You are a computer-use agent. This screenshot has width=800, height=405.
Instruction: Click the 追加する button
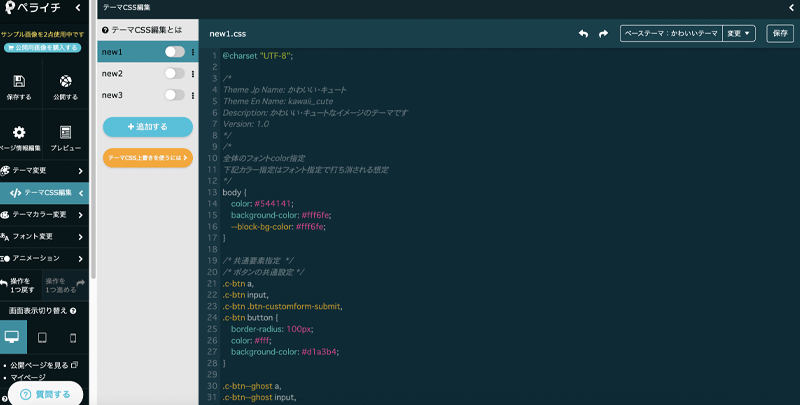pos(147,127)
